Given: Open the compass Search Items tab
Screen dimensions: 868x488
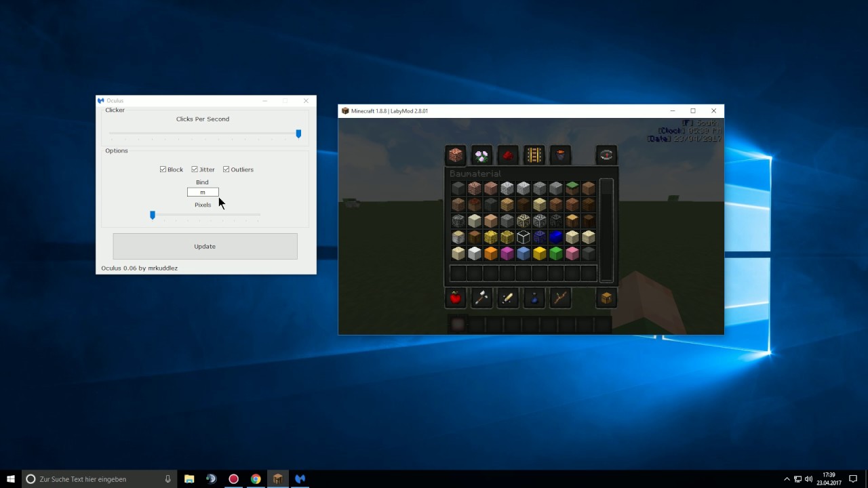Looking at the screenshot, I should click(x=606, y=155).
